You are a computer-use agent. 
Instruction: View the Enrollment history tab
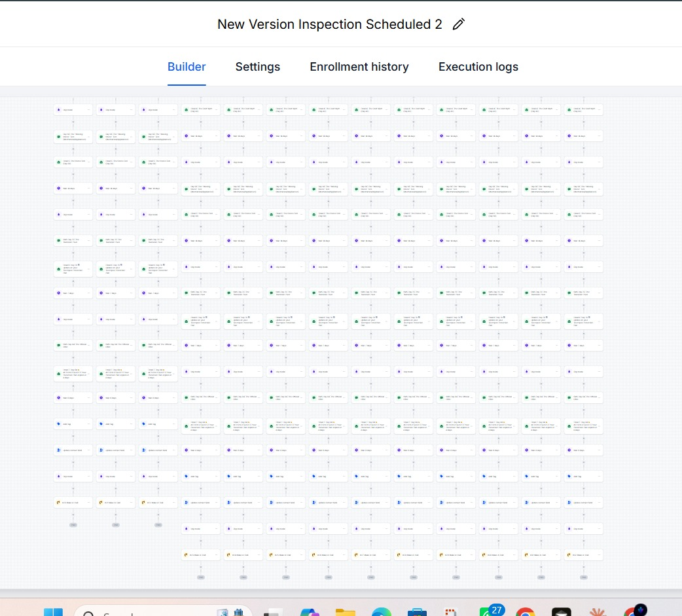(x=359, y=67)
